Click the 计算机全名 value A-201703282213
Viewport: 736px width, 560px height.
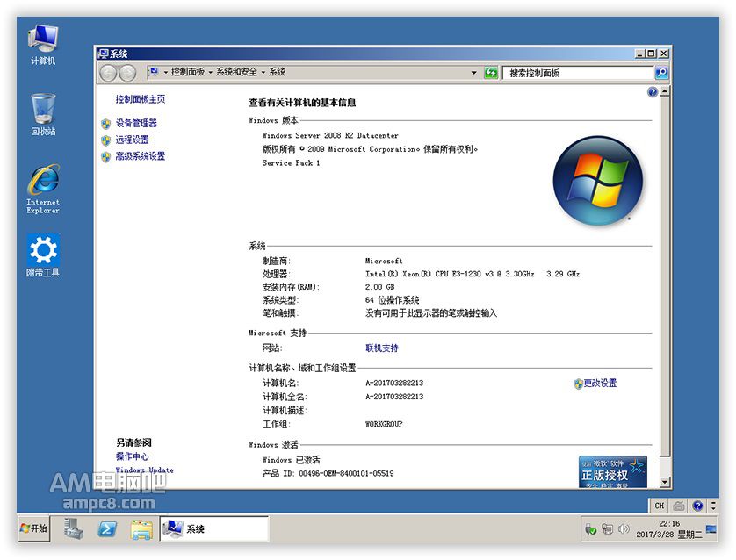[394, 397]
